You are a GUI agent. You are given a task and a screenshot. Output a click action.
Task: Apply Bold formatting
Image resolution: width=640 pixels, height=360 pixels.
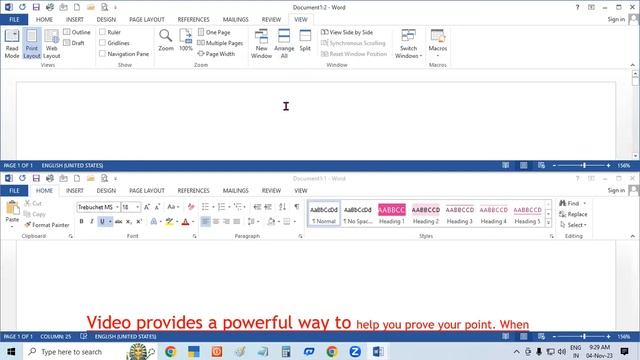[x=81, y=222]
